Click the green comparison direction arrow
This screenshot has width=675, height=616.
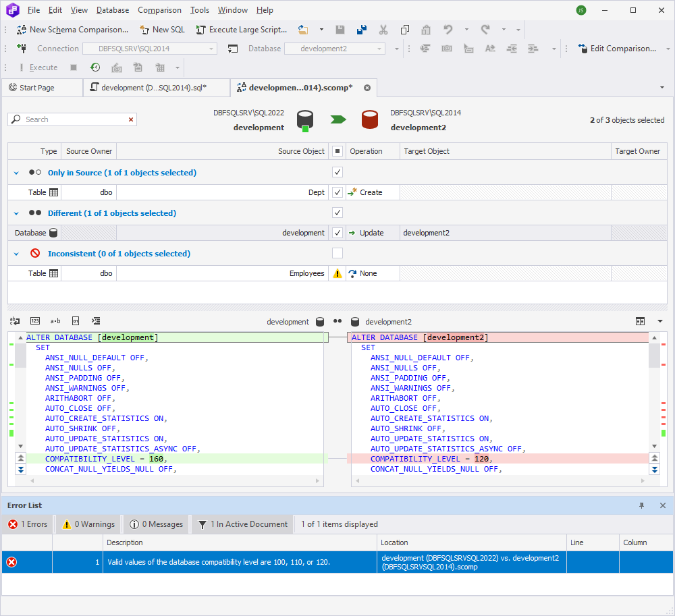[x=338, y=119]
